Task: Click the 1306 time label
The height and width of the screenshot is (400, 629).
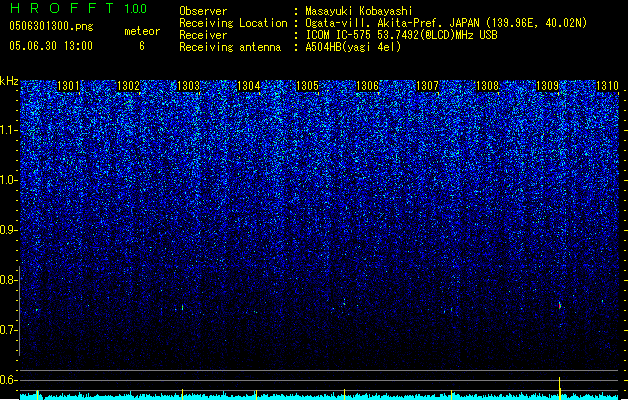Action: [368, 86]
